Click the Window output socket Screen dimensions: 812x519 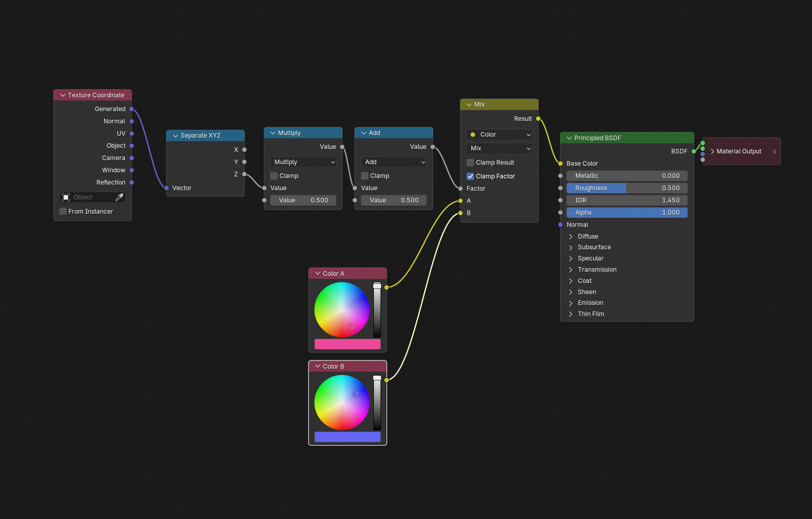(x=132, y=170)
